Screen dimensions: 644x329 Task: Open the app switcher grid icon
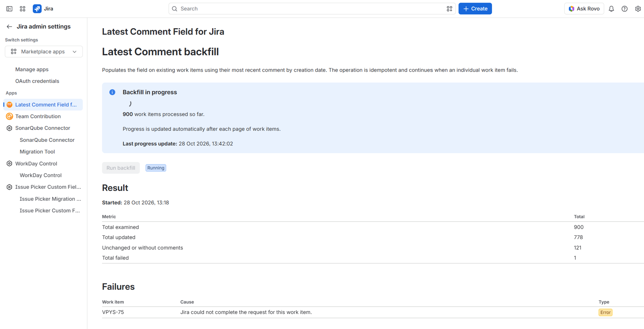tap(23, 9)
